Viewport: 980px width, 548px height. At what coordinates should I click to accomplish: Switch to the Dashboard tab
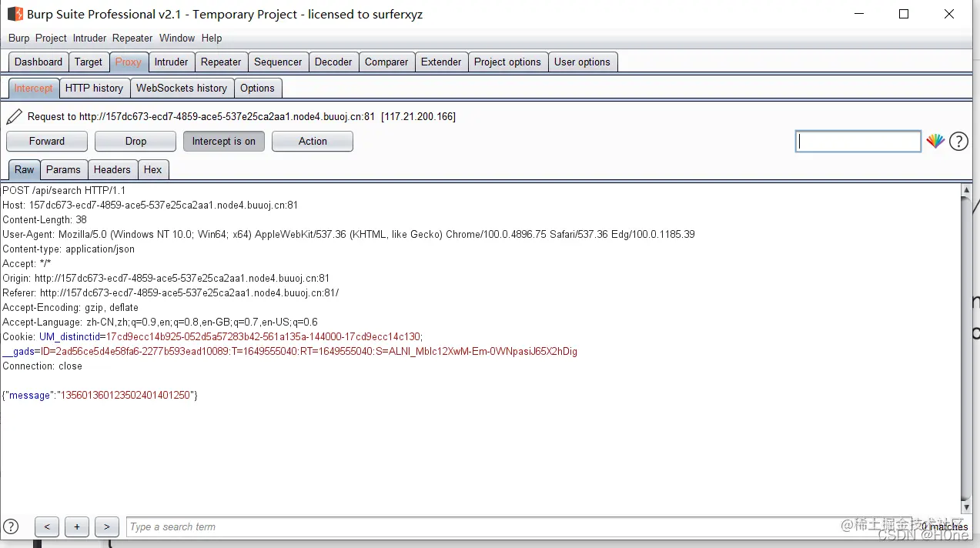tap(38, 62)
